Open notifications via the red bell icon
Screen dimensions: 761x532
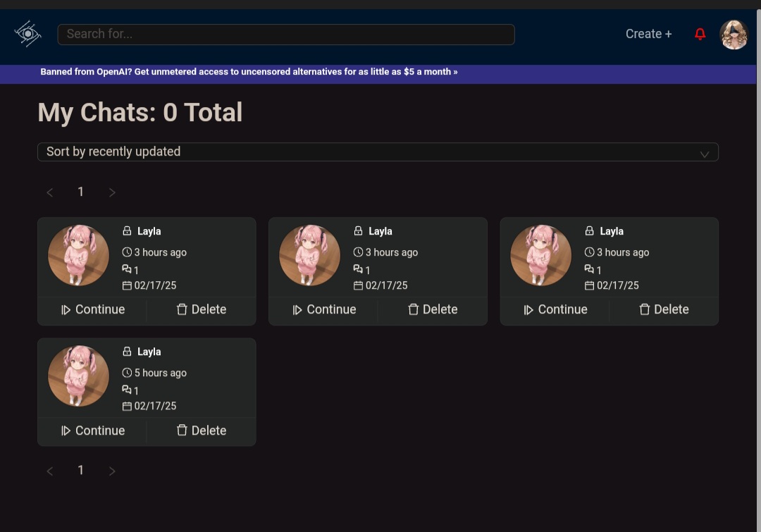700,34
